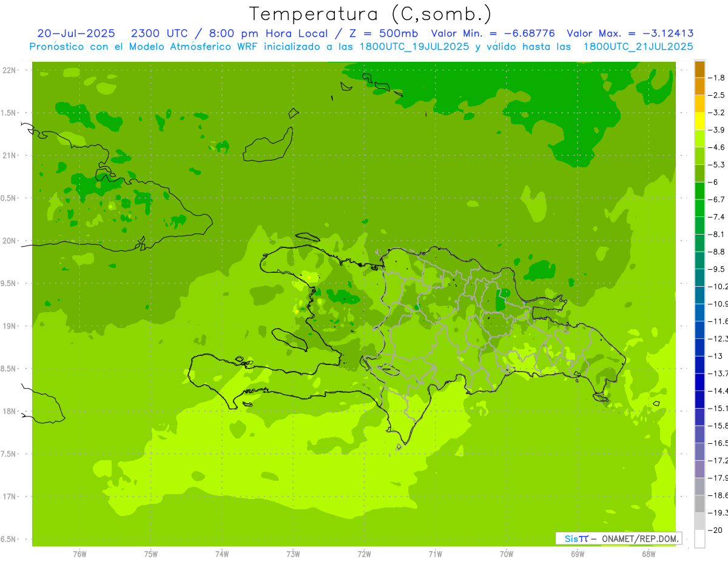Click the 22N latitude axis label

point(10,70)
